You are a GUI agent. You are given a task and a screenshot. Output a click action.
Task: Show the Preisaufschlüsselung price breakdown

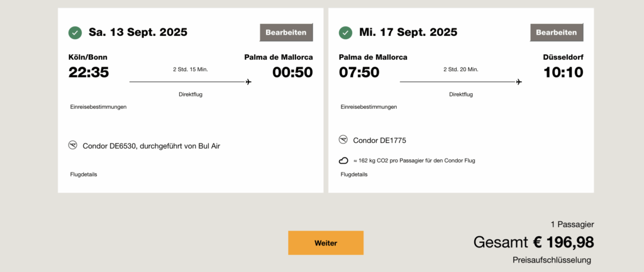(x=552, y=260)
